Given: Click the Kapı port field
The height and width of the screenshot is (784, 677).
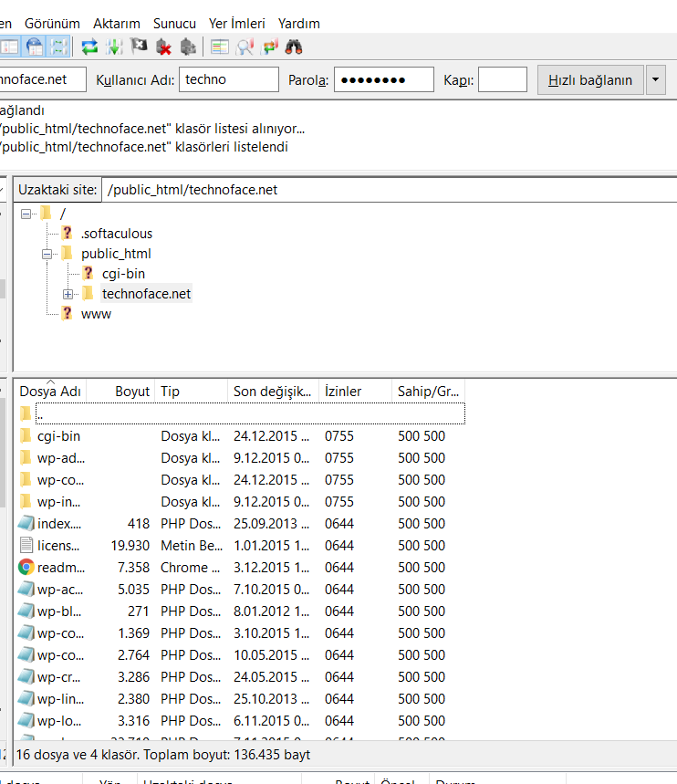Looking at the screenshot, I should 503,79.
